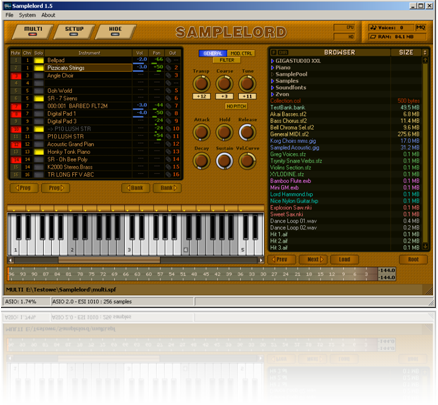Viewport: 438px width, 405px height.
Task: Toggle solo on Pizzicato Strings
Action: point(39,68)
